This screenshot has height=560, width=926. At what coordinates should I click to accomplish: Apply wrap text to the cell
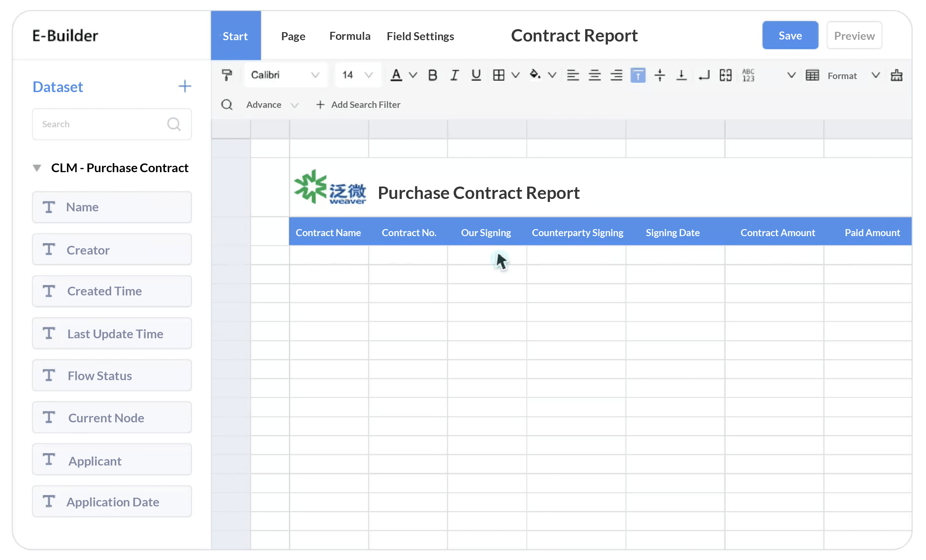tap(703, 75)
